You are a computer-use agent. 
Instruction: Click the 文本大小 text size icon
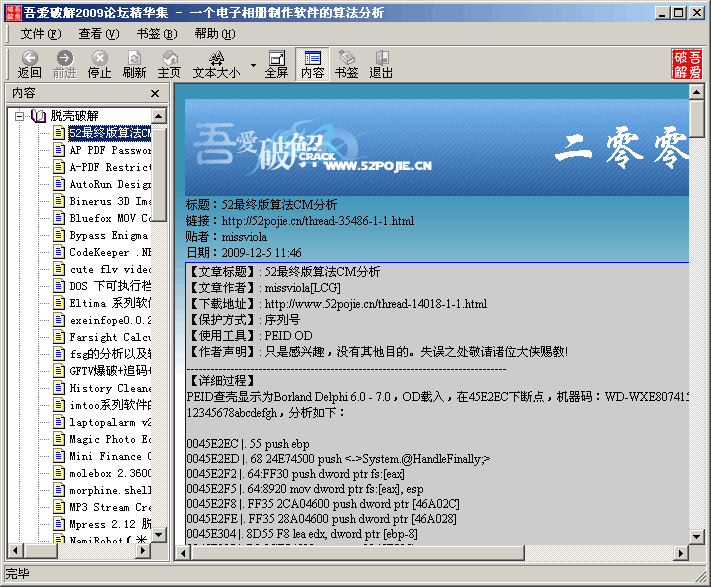[216, 65]
